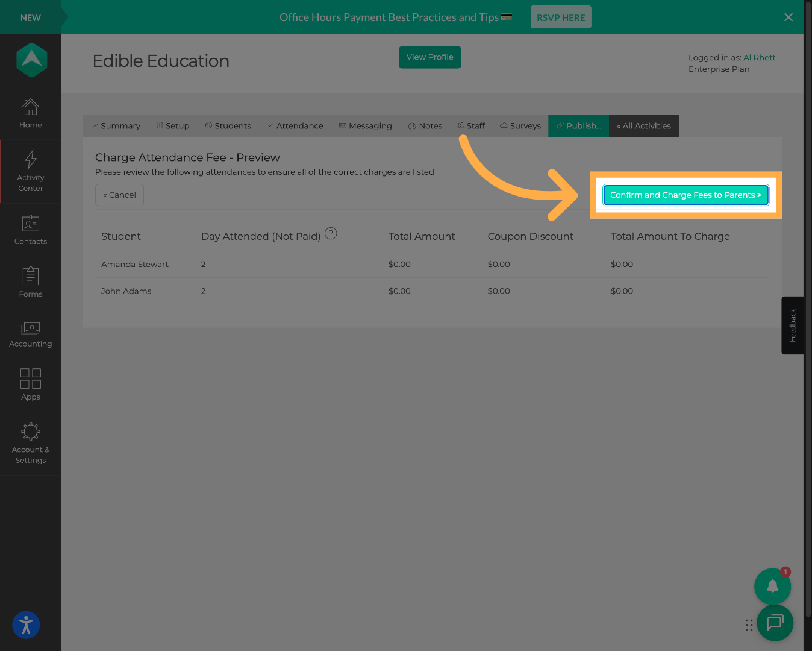
Task: Open Account & Settings
Action: click(30, 440)
